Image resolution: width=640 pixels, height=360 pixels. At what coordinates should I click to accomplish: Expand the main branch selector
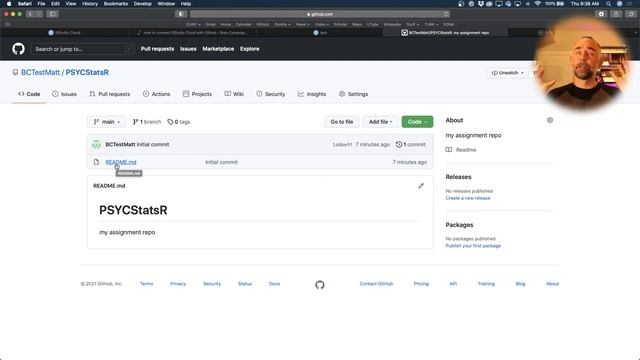click(x=107, y=122)
